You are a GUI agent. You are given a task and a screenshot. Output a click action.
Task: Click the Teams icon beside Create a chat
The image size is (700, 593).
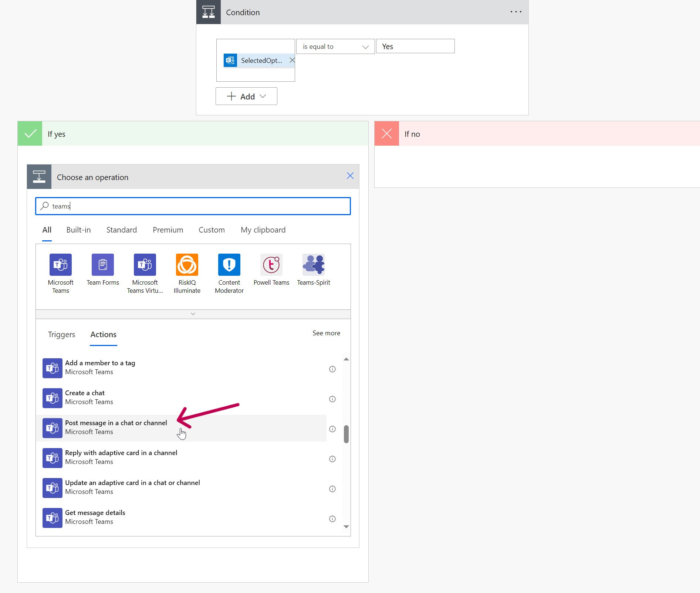(53, 398)
